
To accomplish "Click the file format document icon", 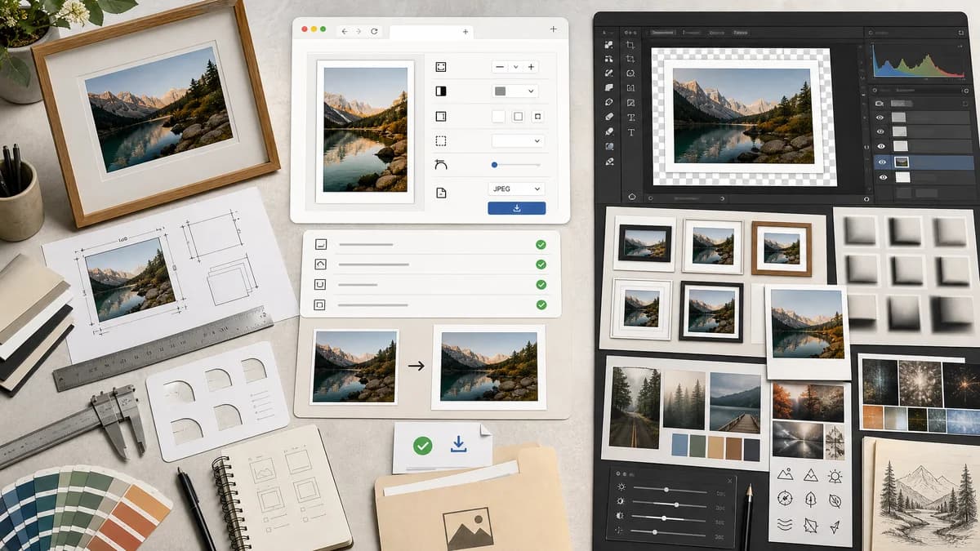I will pyautogui.click(x=442, y=193).
